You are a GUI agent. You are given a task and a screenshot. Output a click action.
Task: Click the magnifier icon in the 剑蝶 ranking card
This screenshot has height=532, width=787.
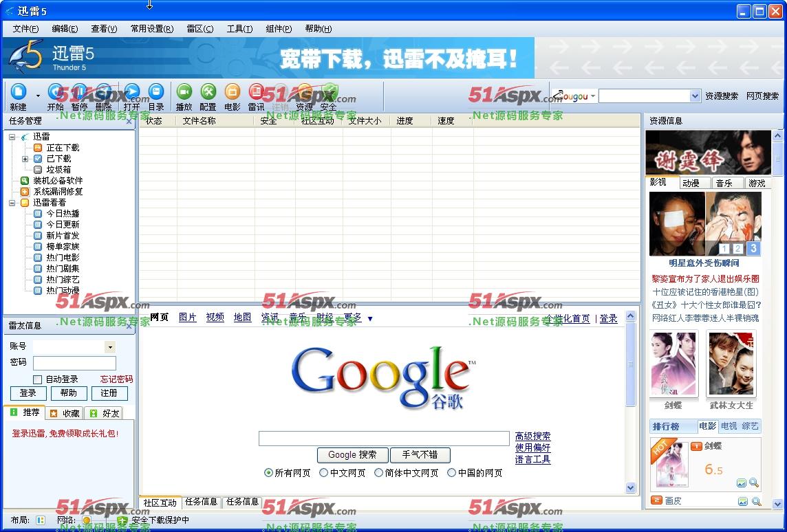(x=753, y=483)
